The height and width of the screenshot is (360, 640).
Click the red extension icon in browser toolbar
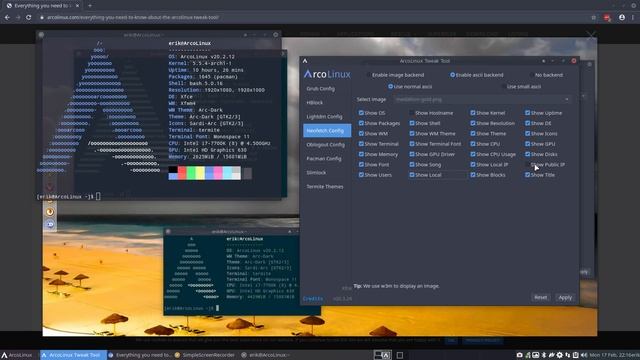pyautogui.click(x=607, y=18)
